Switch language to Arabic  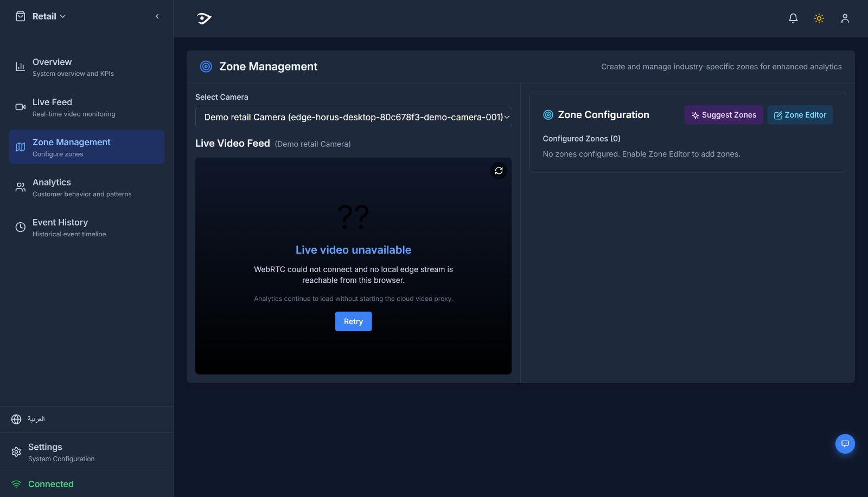pos(36,419)
